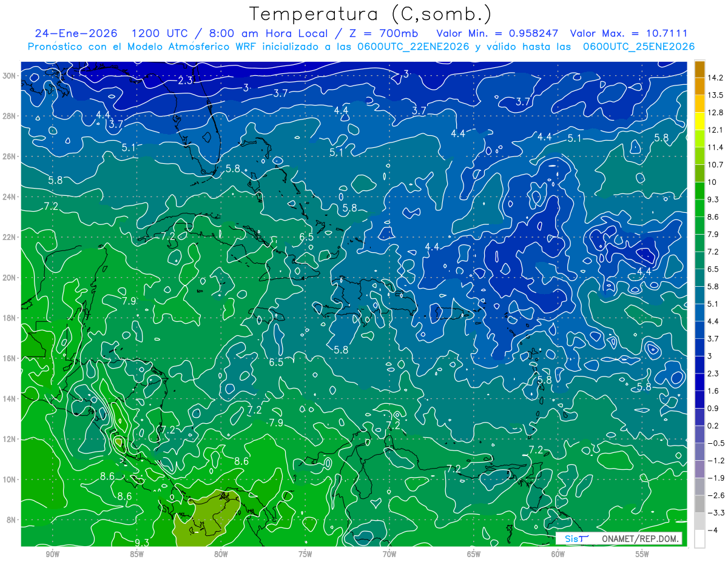Click the orange swatch above 14.2 on the color scale
Screen dimensions: 728x562
click(x=699, y=69)
